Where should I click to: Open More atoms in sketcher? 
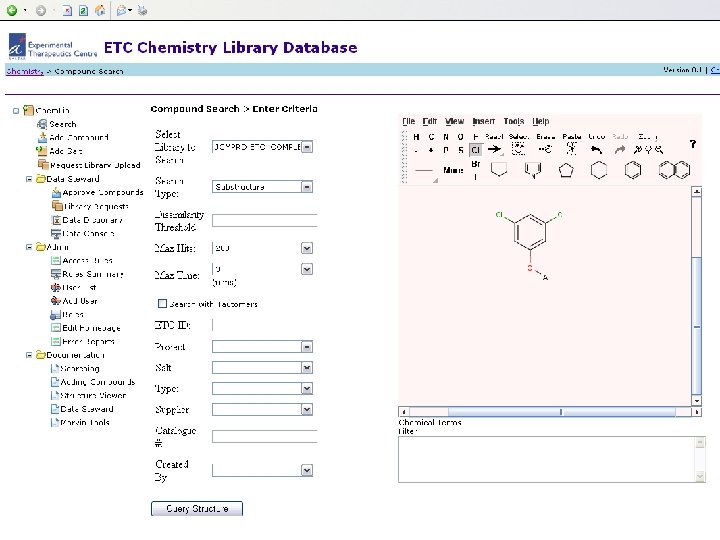(x=453, y=170)
